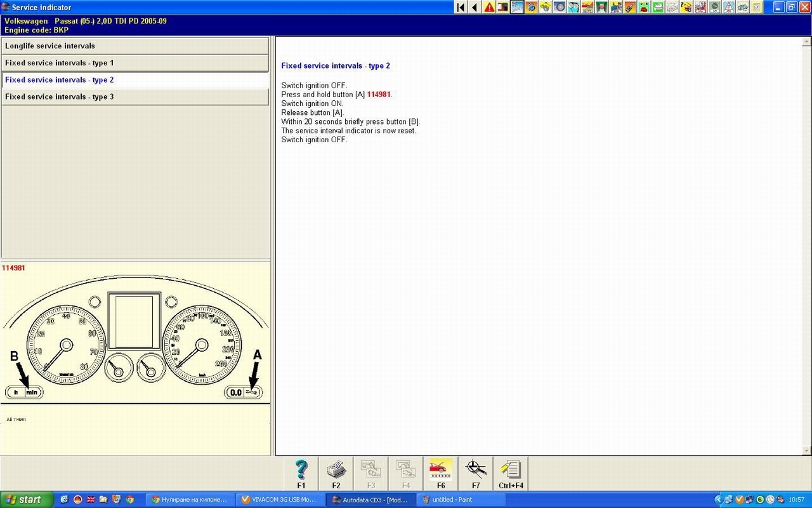Screen dimensions: 812x508
Task: Click the red 114981 illustration link in instructions
Action: (379, 95)
